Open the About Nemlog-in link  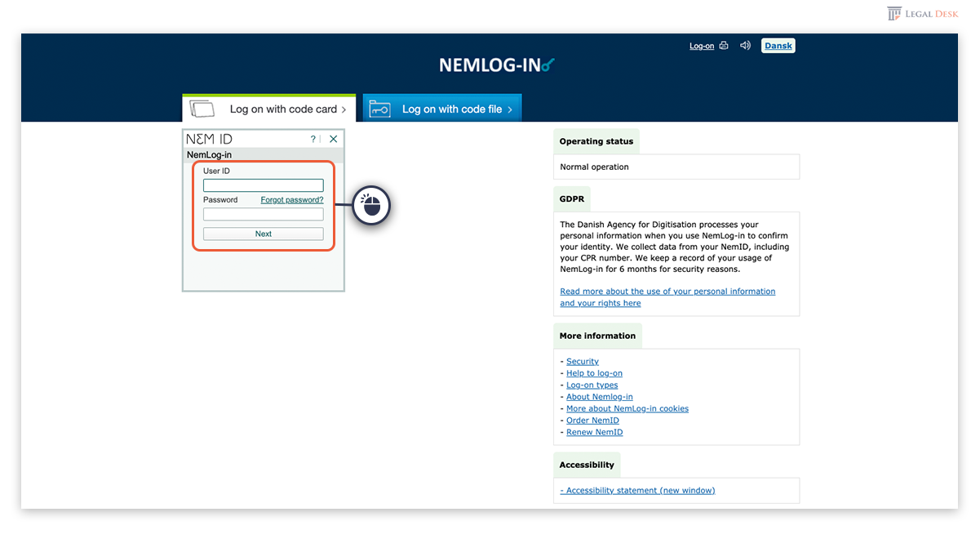[600, 397]
